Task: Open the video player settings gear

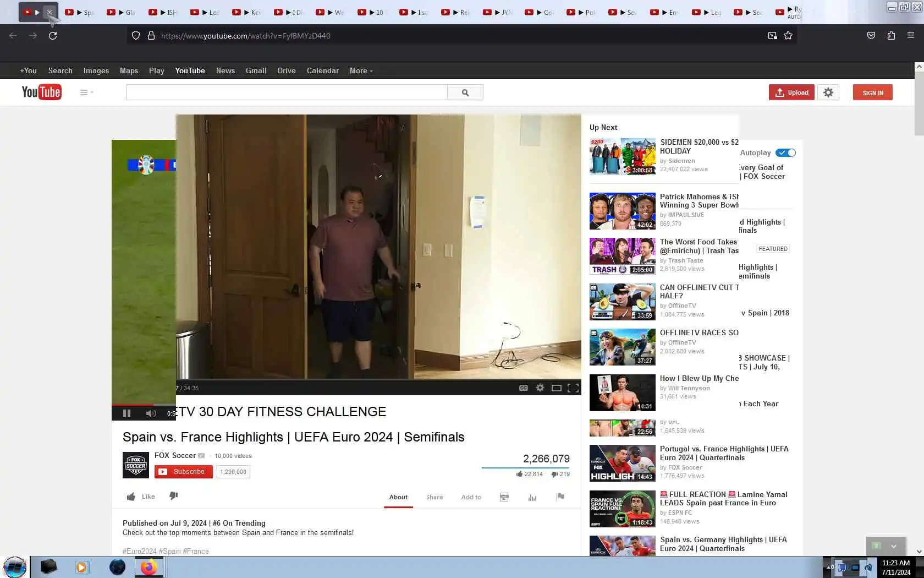Action: click(x=540, y=388)
